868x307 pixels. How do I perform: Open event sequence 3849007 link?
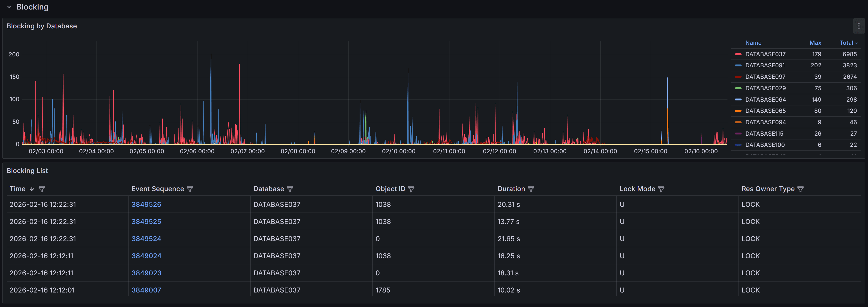pyautogui.click(x=146, y=290)
